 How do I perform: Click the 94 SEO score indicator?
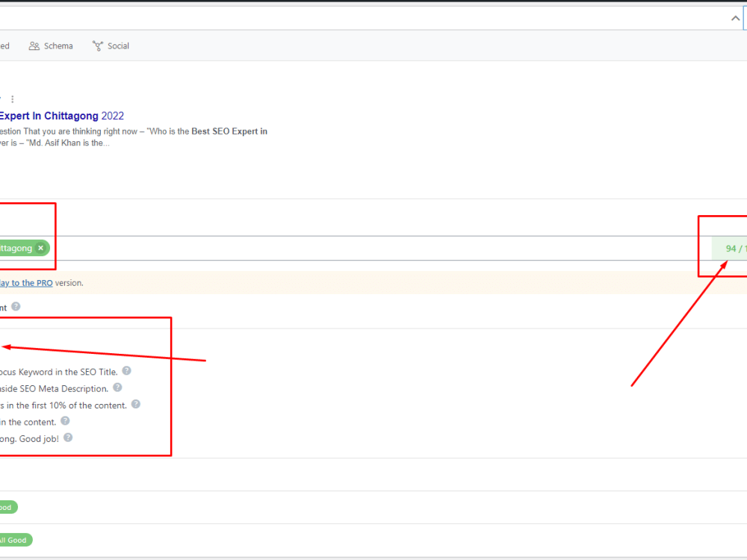point(730,248)
